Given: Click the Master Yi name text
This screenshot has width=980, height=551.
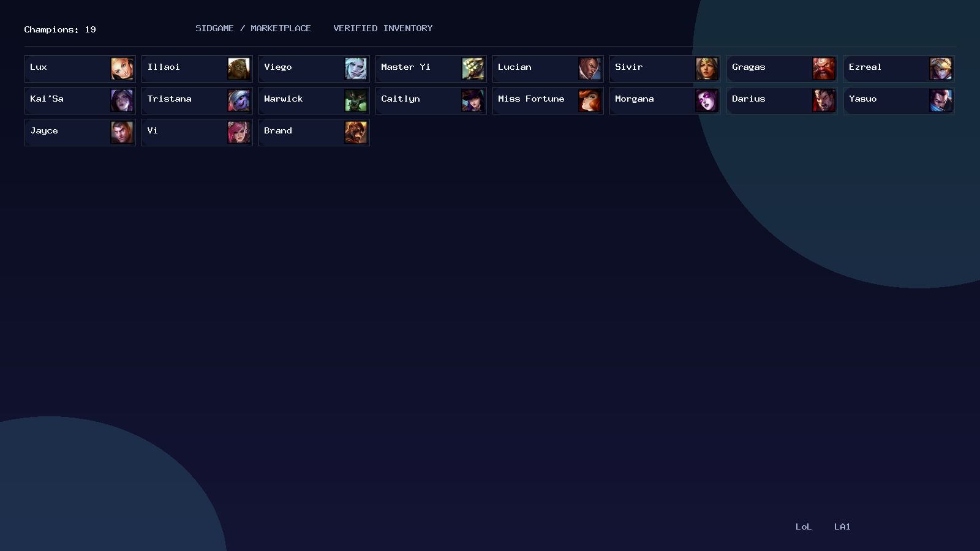Looking at the screenshot, I should 405,67.
